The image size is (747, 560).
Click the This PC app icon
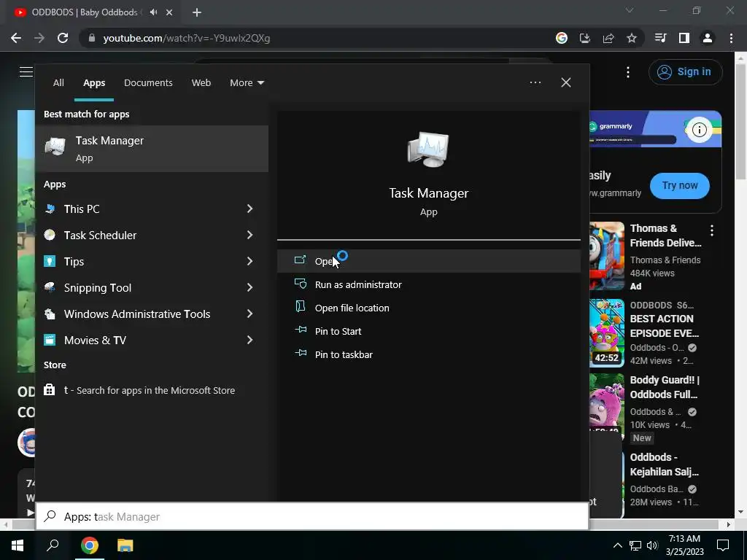click(50, 209)
